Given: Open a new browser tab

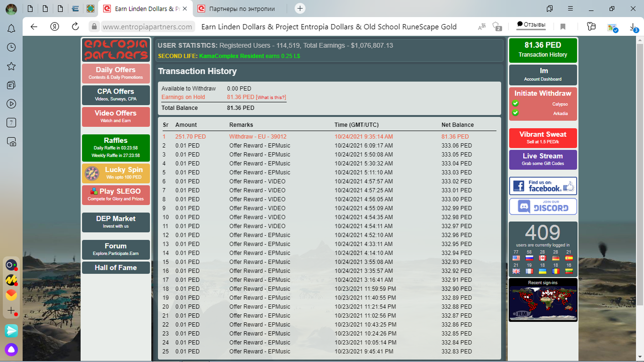Looking at the screenshot, I should [x=300, y=9].
